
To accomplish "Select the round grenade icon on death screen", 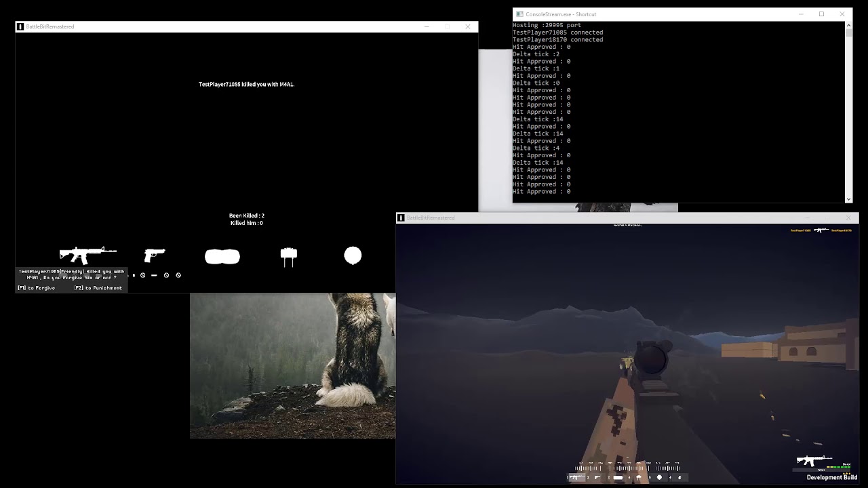I will 353,256.
